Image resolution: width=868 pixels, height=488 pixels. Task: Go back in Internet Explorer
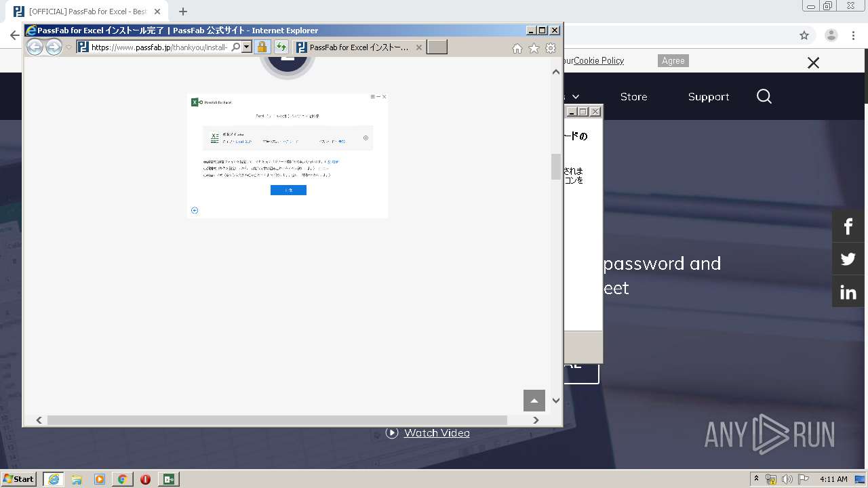click(35, 47)
